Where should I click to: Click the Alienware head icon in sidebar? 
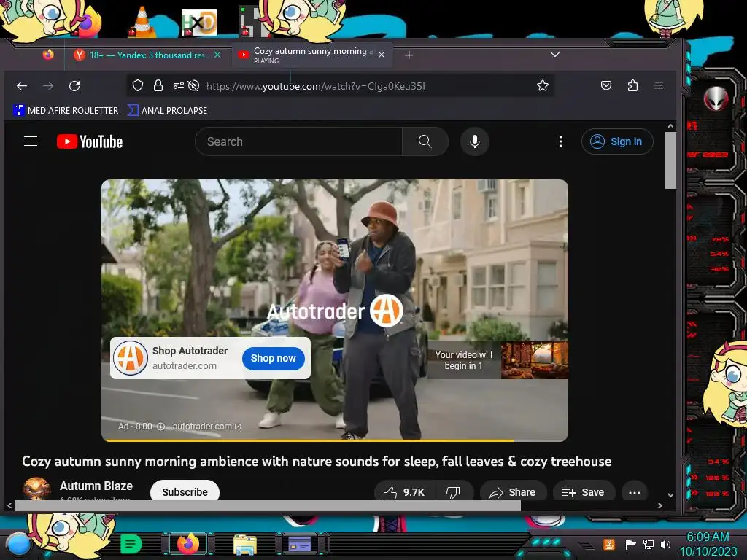[x=716, y=98]
